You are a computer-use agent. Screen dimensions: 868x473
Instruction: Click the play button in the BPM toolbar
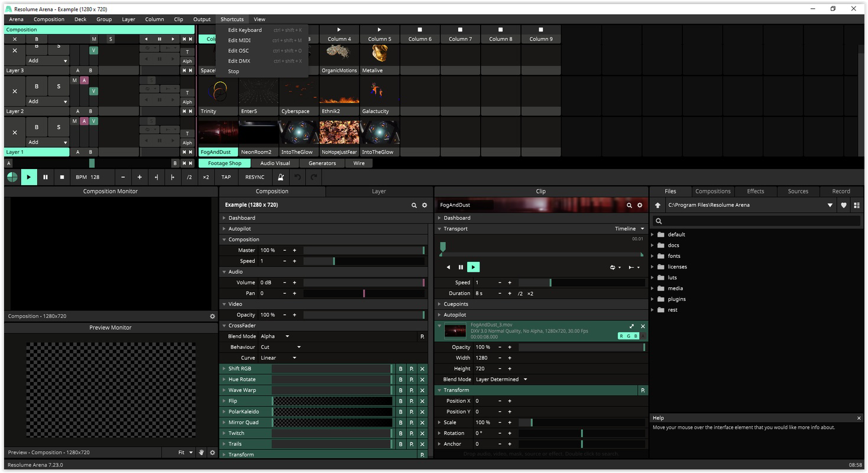[x=28, y=177]
